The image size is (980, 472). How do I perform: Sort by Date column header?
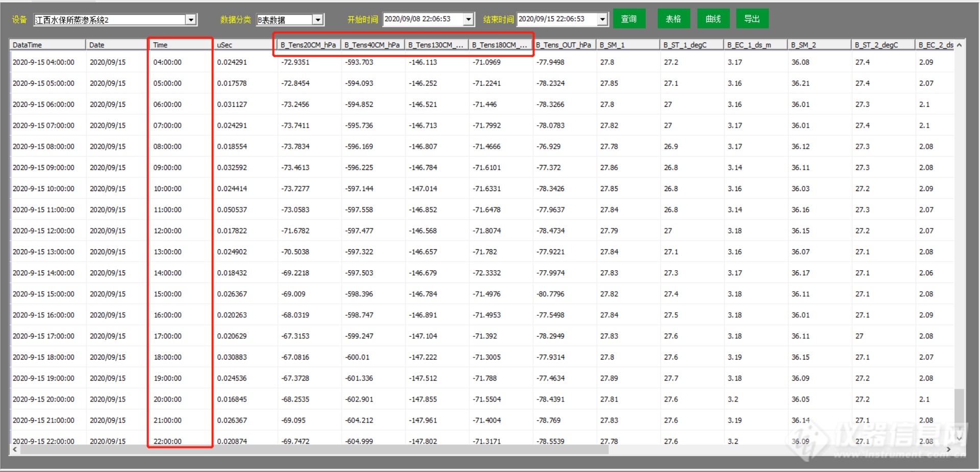117,45
